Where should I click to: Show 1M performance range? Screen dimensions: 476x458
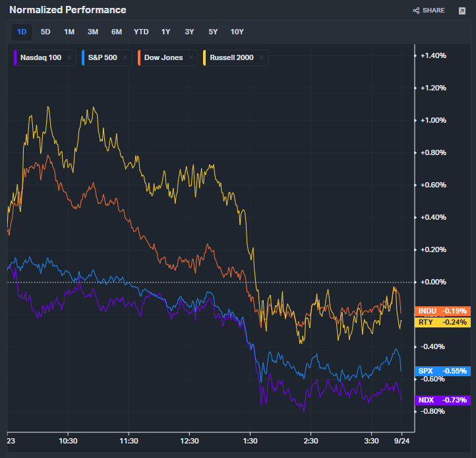click(69, 32)
